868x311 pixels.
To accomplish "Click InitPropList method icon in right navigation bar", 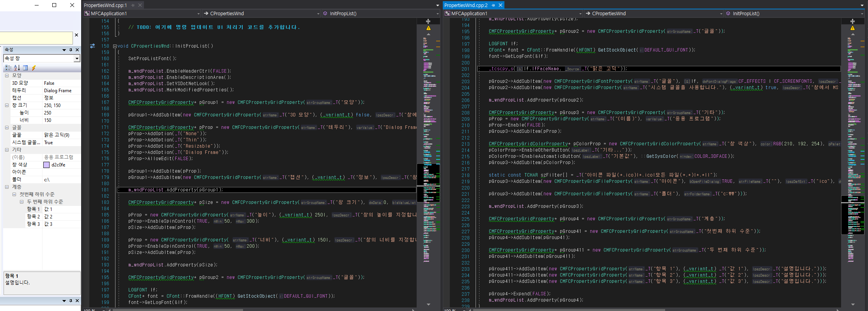I will [x=728, y=14].
